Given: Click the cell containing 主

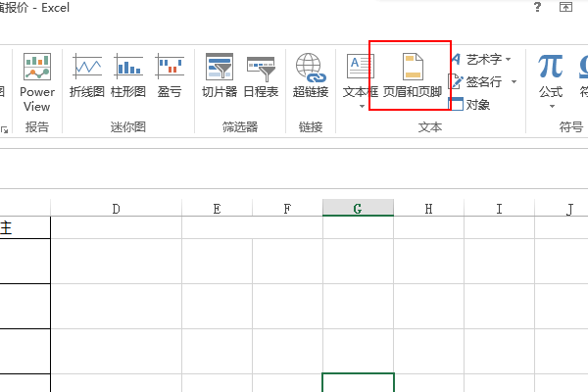Looking at the screenshot, I should coord(24,227).
